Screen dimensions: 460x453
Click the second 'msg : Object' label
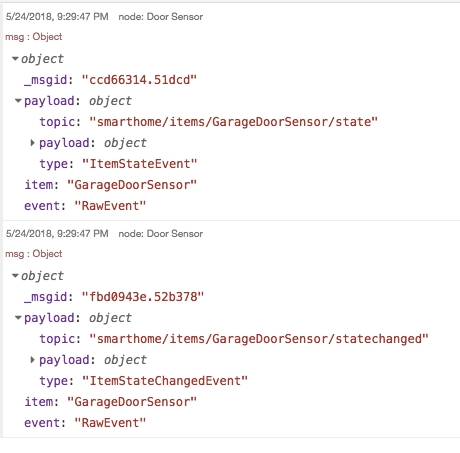point(34,254)
